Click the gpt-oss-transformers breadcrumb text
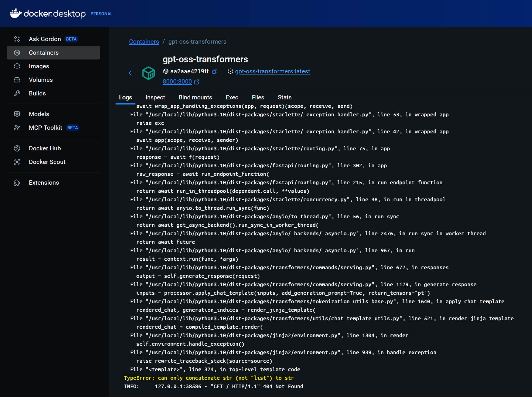The height and width of the screenshot is (397, 532). [x=197, y=42]
